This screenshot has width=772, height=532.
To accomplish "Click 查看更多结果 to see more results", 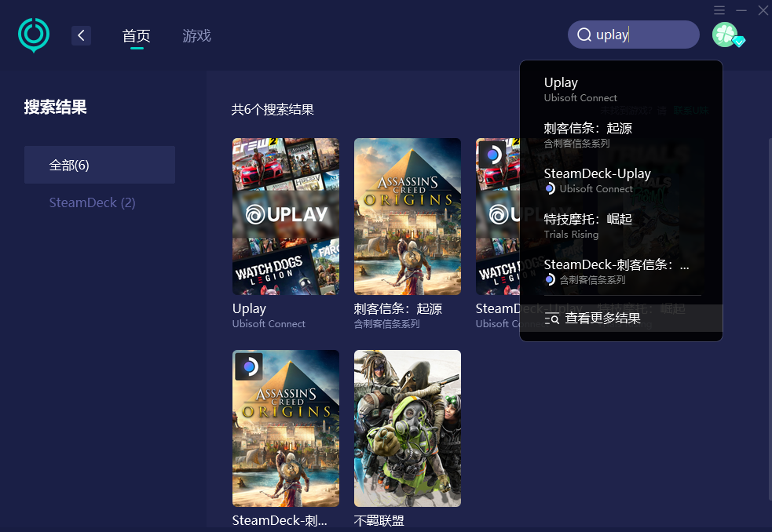I will click(602, 319).
